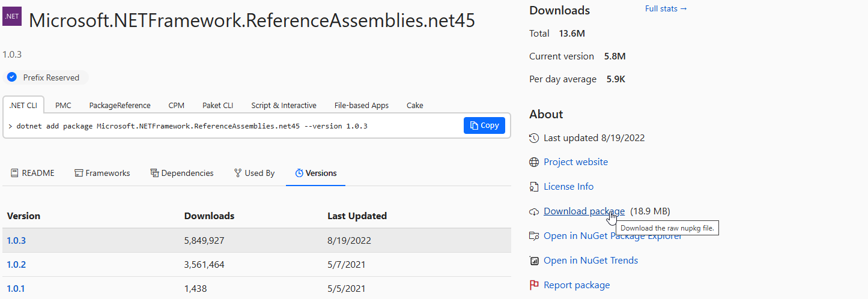The height and width of the screenshot is (299, 868).
Task: Open the README tab
Action: [32, 173]
